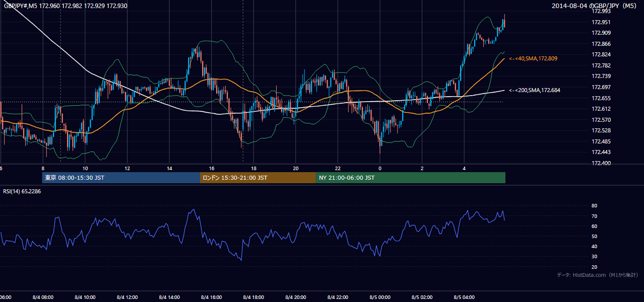Click RSI scale value 80
The image size is (644, 302).
point(594,206)
